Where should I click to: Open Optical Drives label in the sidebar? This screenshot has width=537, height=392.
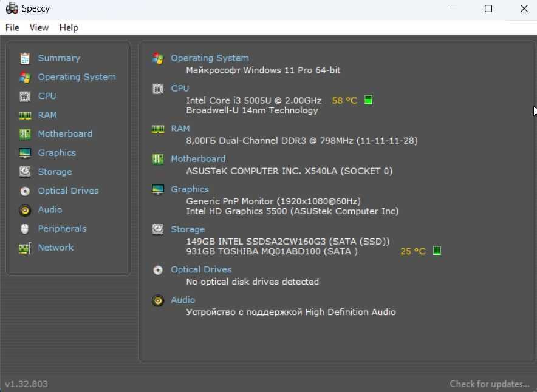(68, 191)
